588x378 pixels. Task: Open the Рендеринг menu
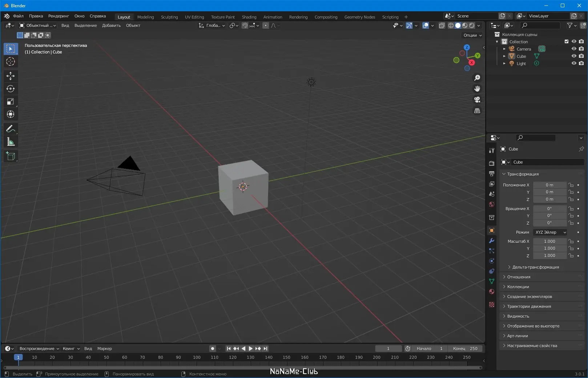[59, 16]
